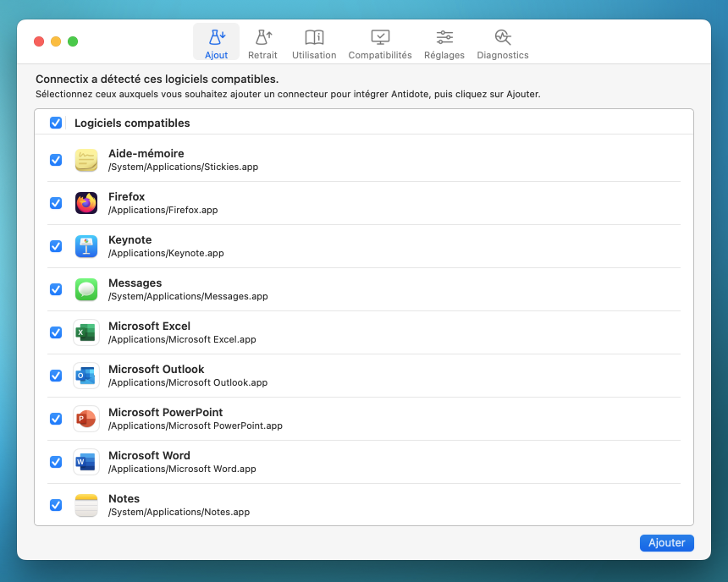Disable the Microsoft Excel checkbox
This screenshot has width=728, height=582.
[x=56, y=332]
